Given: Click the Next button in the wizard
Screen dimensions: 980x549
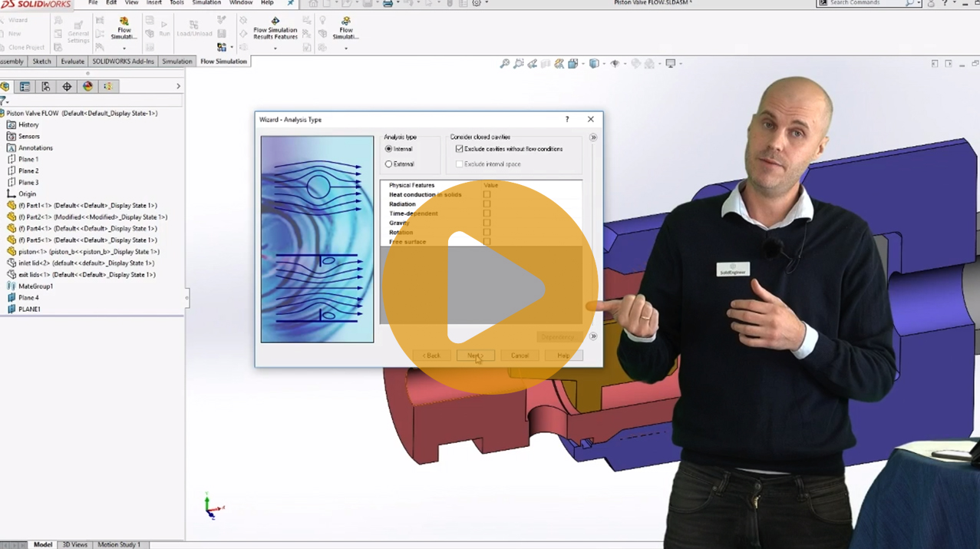Looking at the screenshot, I should [x=475, y=356].
